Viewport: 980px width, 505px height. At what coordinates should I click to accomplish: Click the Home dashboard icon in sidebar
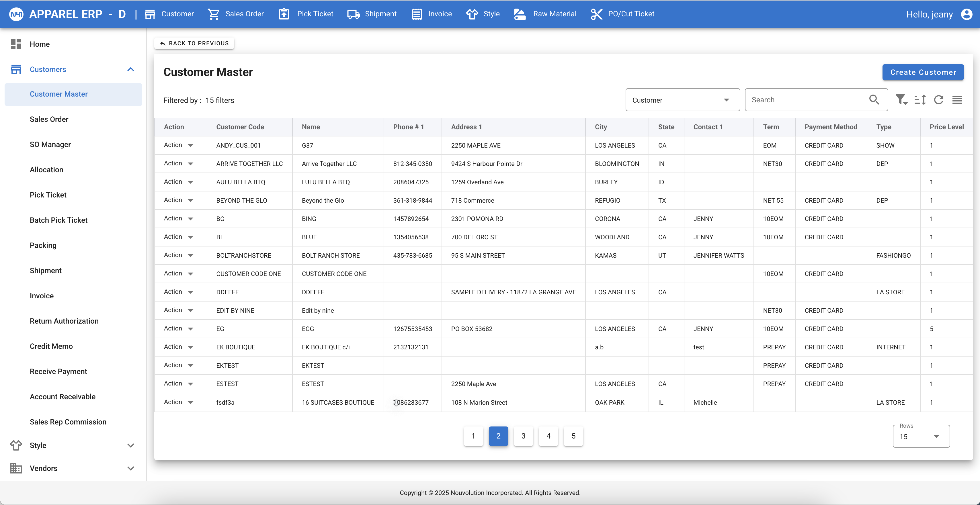tap(16, 44)
